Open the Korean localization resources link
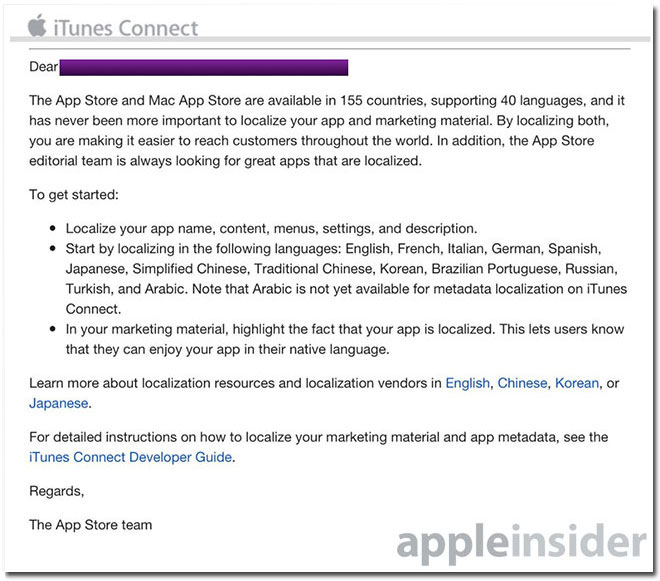 pyautogui.click(x=577, y=383)
